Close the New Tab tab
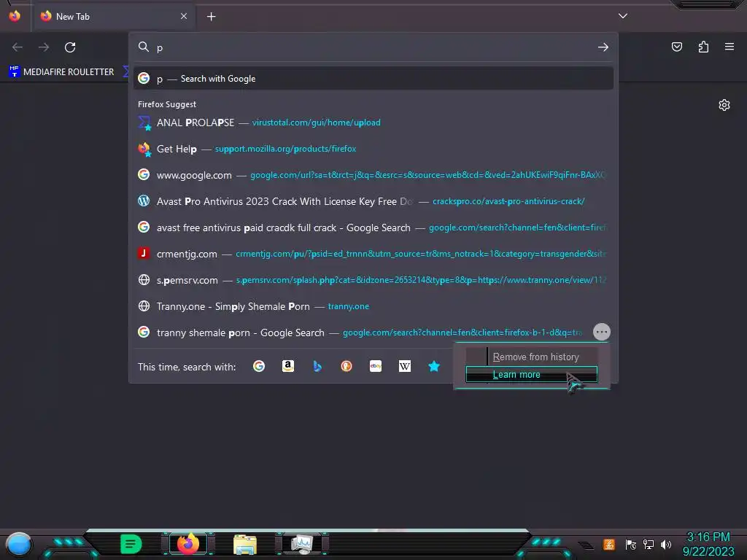 point(184,16)
